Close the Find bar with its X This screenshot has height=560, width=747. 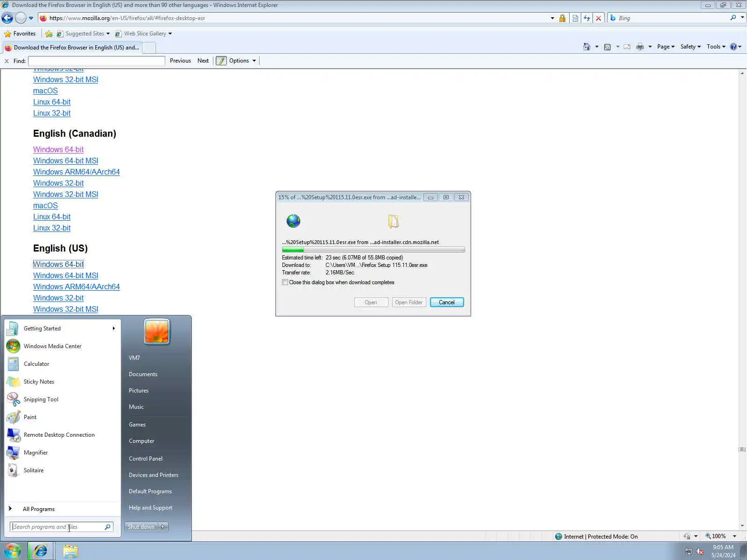click(7, 61)
